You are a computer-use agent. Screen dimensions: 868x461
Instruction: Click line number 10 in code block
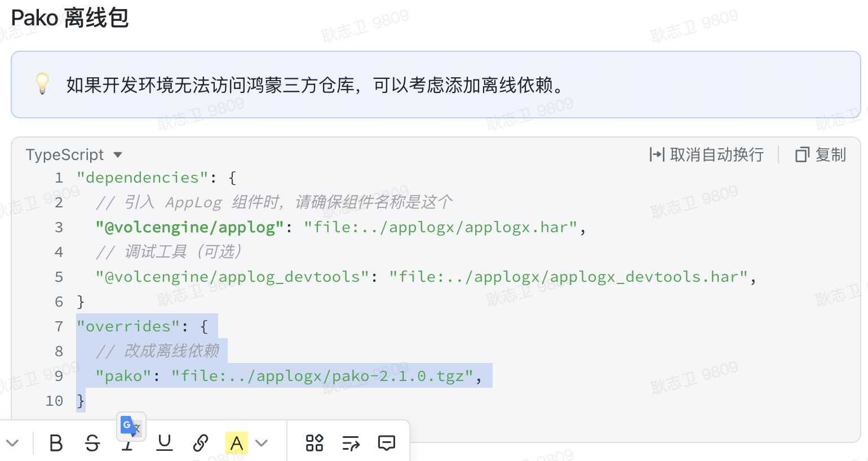(54, 401)
